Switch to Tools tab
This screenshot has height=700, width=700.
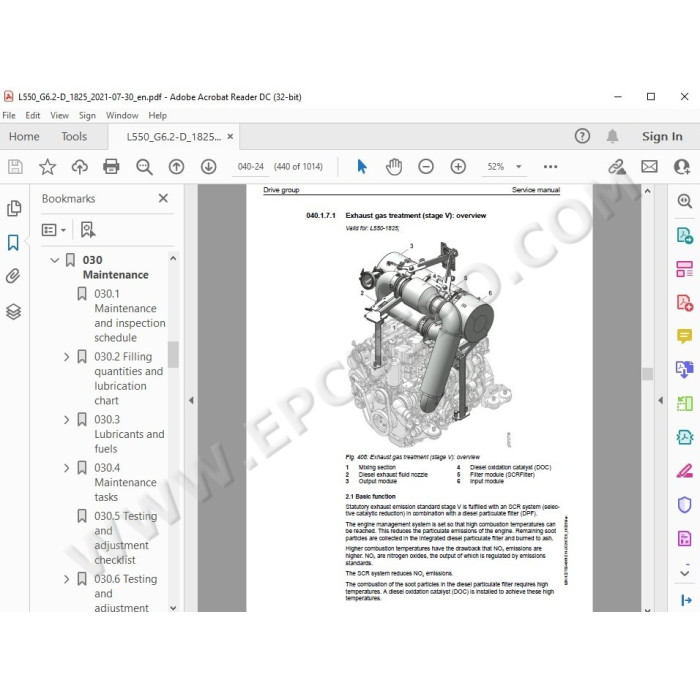[x=74, y=137]
